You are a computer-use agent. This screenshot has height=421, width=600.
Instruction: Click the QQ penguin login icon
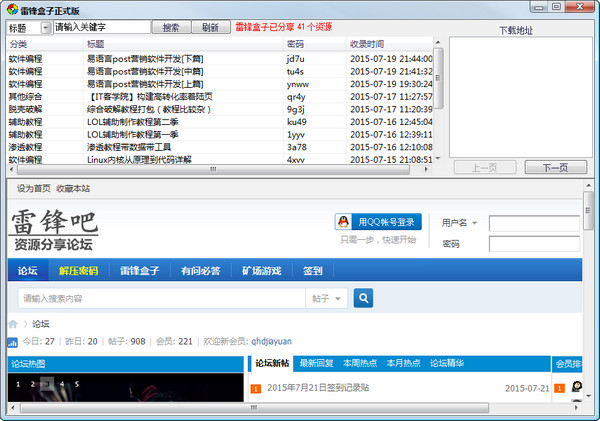coord(344,222)
